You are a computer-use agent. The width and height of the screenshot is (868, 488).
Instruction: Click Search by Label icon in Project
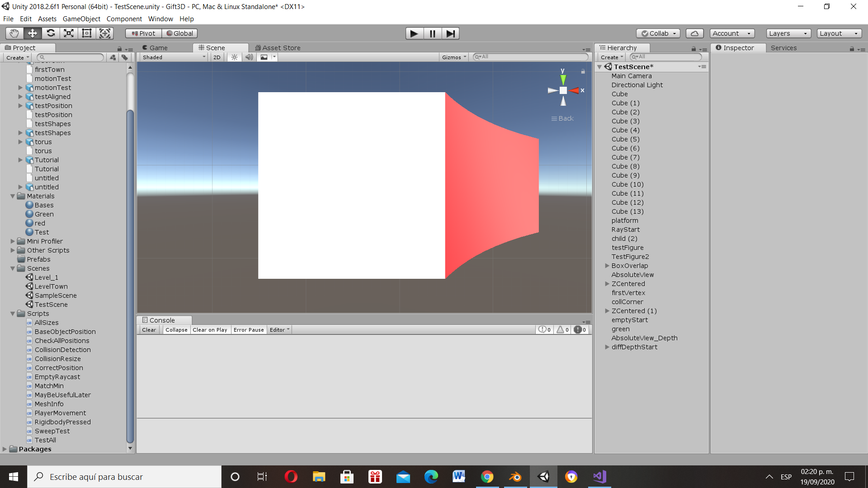(x=125, y=57)
